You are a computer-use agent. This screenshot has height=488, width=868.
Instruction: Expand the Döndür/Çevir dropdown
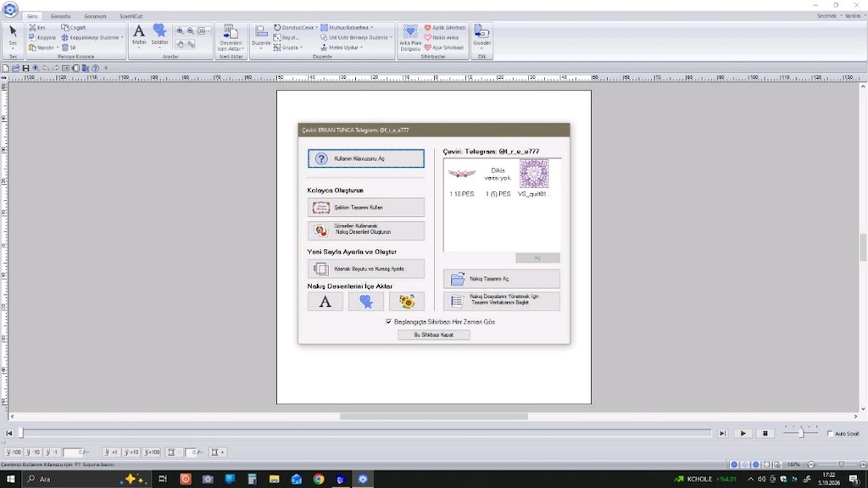tap(296, 27)
